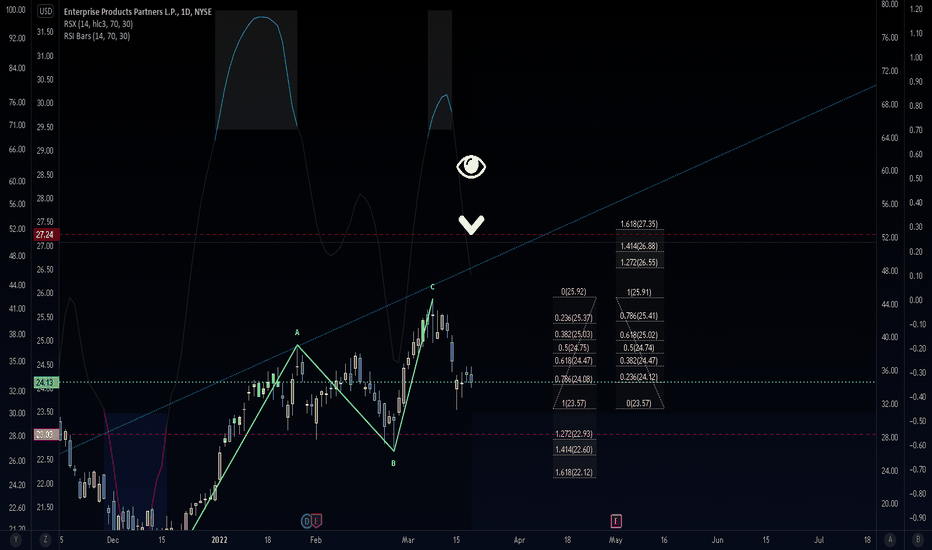Screen dimensions: 932x550
Task: Click the -0.90 value on the far-right scale
Action: pyautogui.click(x=918, y=518)
